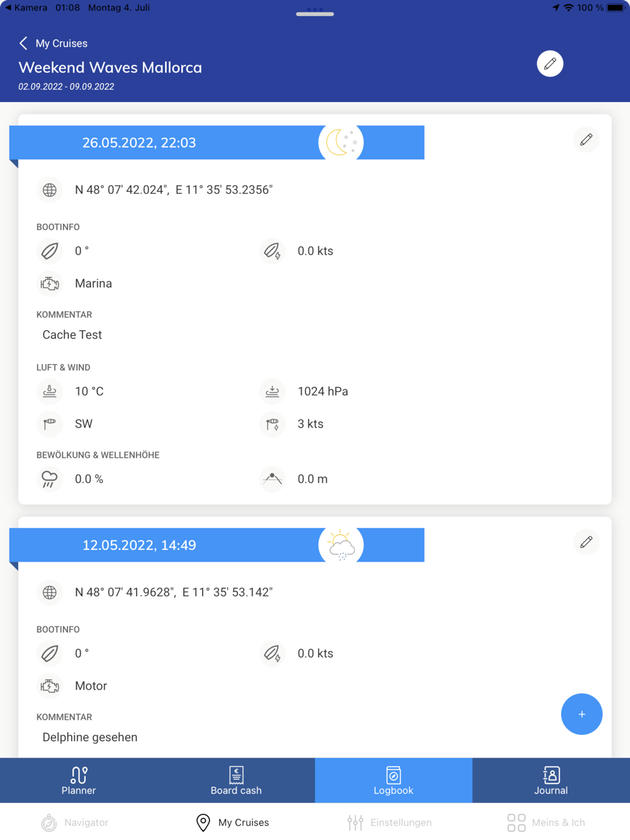Click the moon weather icon
The height and width of the screenshot is (840, 630).
[x=341, y=142]
